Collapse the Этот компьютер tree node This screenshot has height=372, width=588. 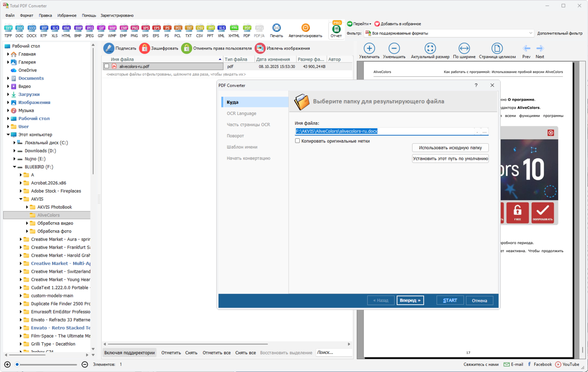pos(8,134)
